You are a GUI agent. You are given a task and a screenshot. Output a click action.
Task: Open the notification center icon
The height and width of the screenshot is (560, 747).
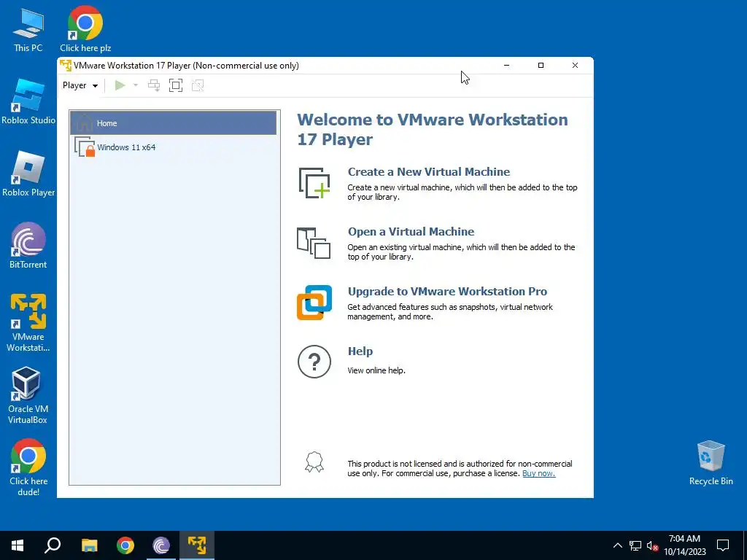723,545
